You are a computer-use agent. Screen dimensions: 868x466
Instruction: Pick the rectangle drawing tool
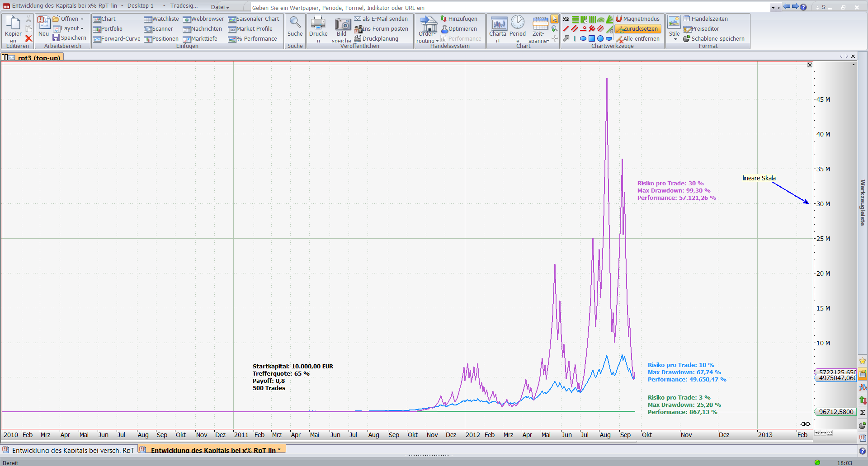591,39
